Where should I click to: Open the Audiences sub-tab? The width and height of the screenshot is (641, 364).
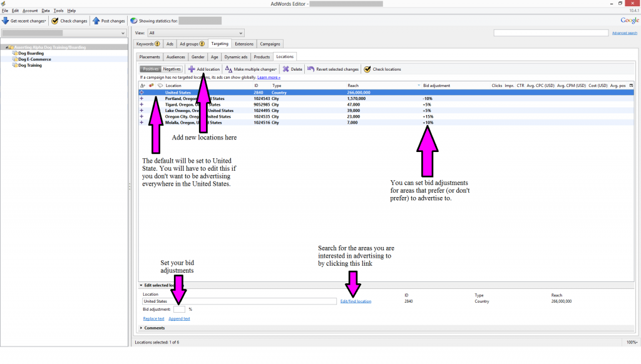[x=176, y=57]
